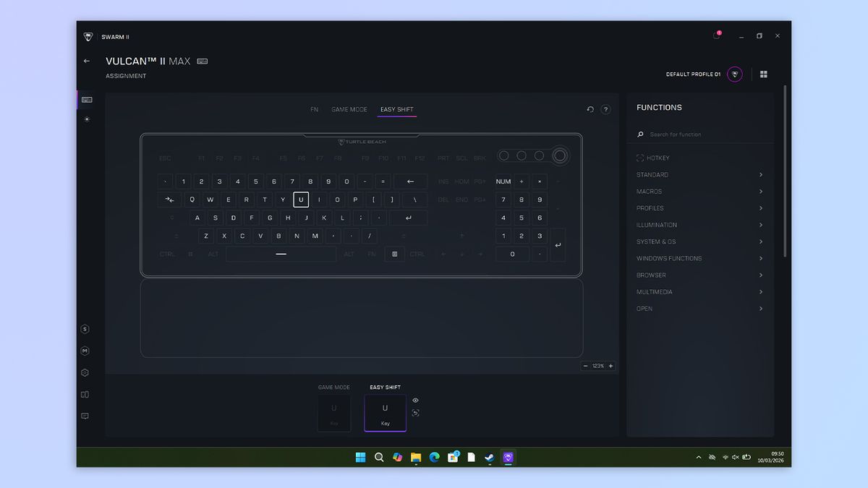Screen dimensions: 868x488
Task: Click the reset assignments undo icon
Action: coord(590,109)
